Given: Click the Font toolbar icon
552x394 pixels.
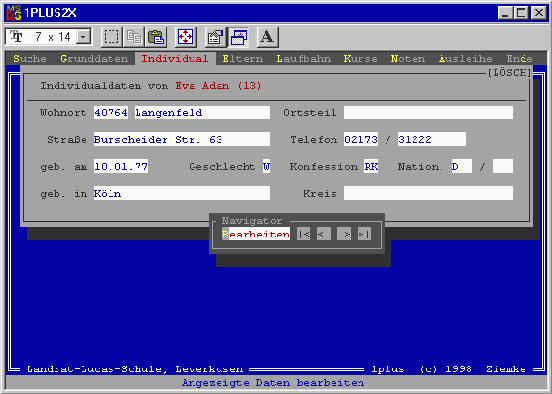Looking at the screenshot, I should pos(268,37).
